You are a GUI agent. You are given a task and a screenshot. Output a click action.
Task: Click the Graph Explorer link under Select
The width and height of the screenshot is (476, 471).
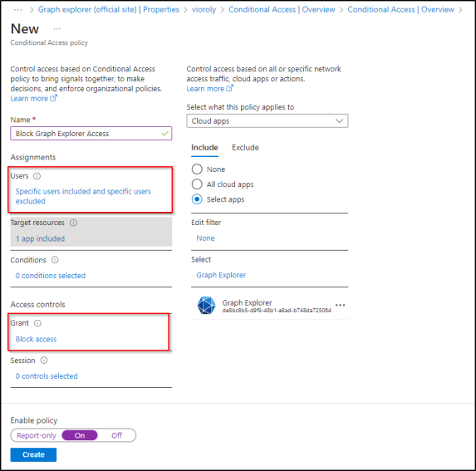[x=221, y=275]
